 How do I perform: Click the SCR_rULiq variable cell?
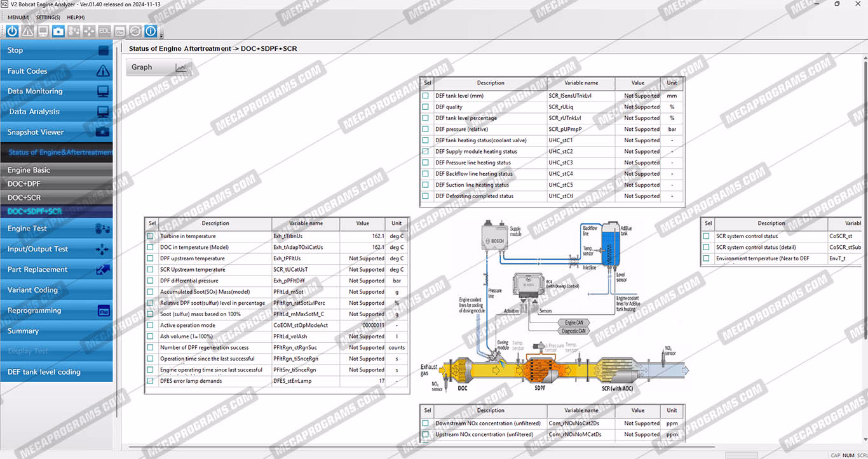point(581,107)
